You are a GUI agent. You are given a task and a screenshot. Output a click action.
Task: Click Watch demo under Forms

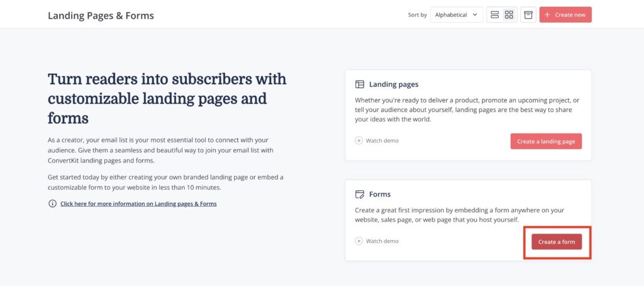coord(382,241)
